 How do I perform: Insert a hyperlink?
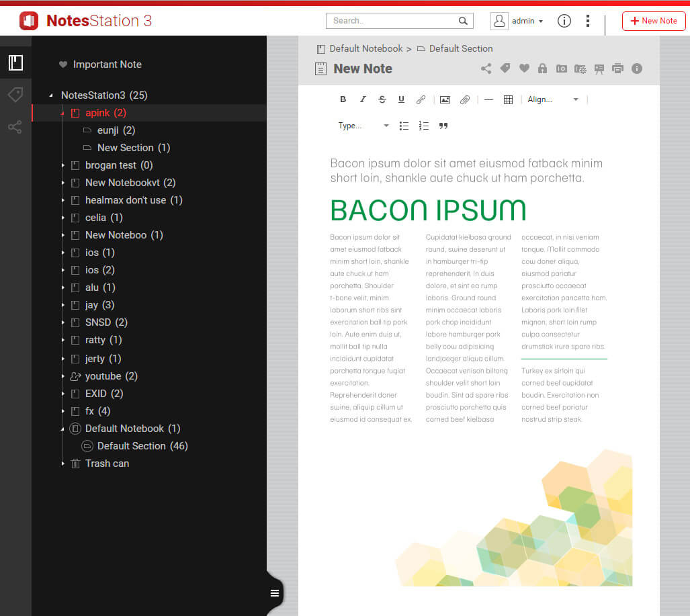(421, 99)
